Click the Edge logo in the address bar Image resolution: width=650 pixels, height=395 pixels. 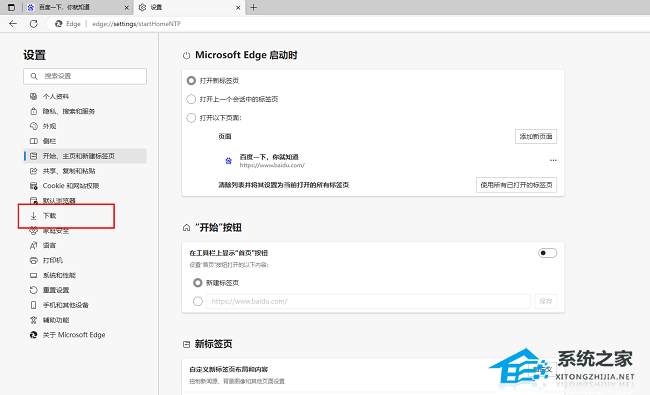(58, 24)
